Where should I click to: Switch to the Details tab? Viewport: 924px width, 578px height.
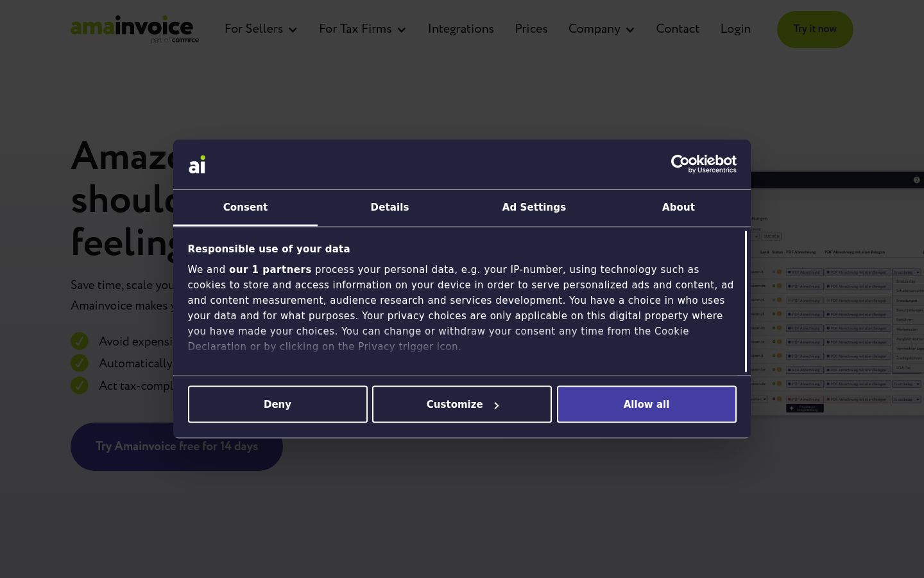[389, 207]
